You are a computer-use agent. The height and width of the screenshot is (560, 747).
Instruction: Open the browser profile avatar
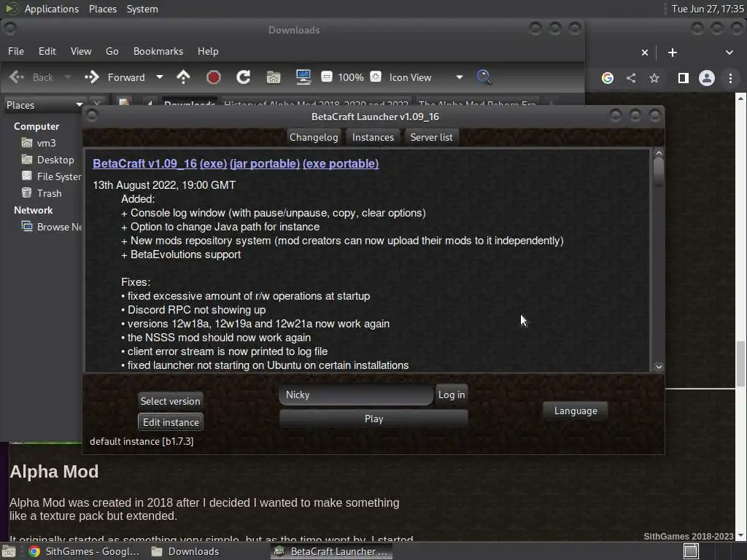click(x=706, y=78)
